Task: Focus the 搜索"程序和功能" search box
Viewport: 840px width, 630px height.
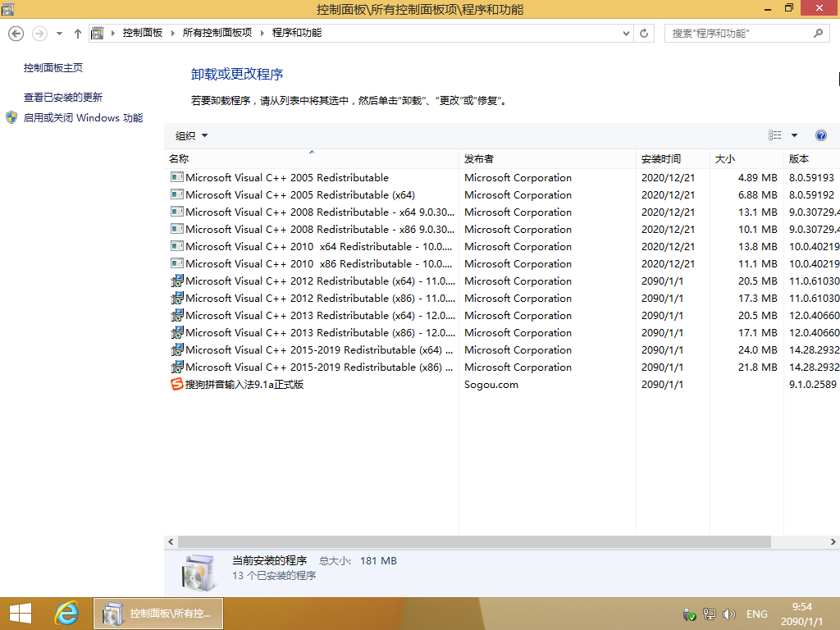Action: pyautogui.click(x=746, y=33)
